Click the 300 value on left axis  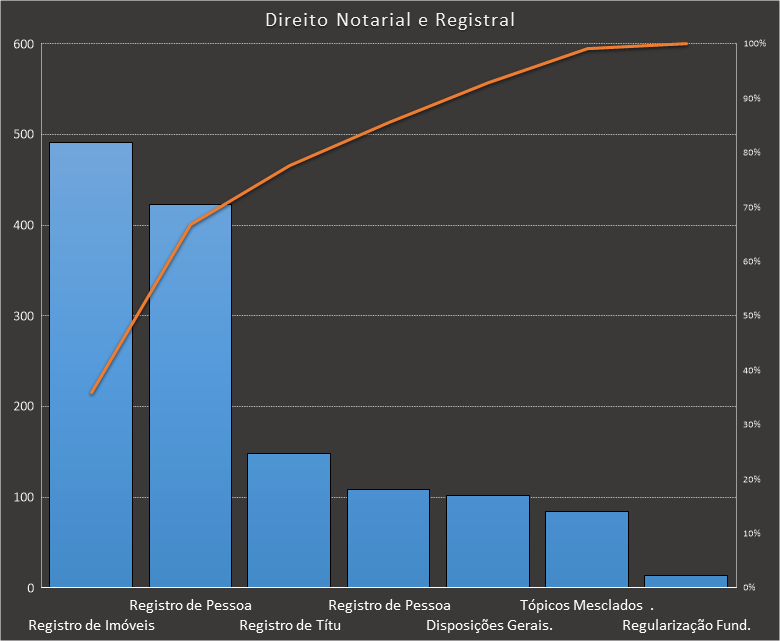[23, 316]
